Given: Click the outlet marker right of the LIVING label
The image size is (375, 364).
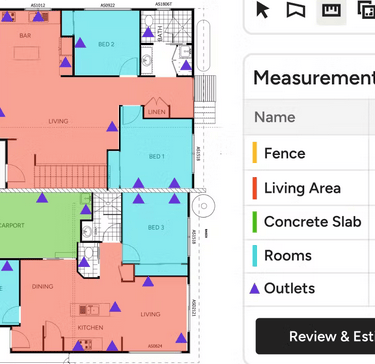Looking at the screenshot, I should click(112, 126).
